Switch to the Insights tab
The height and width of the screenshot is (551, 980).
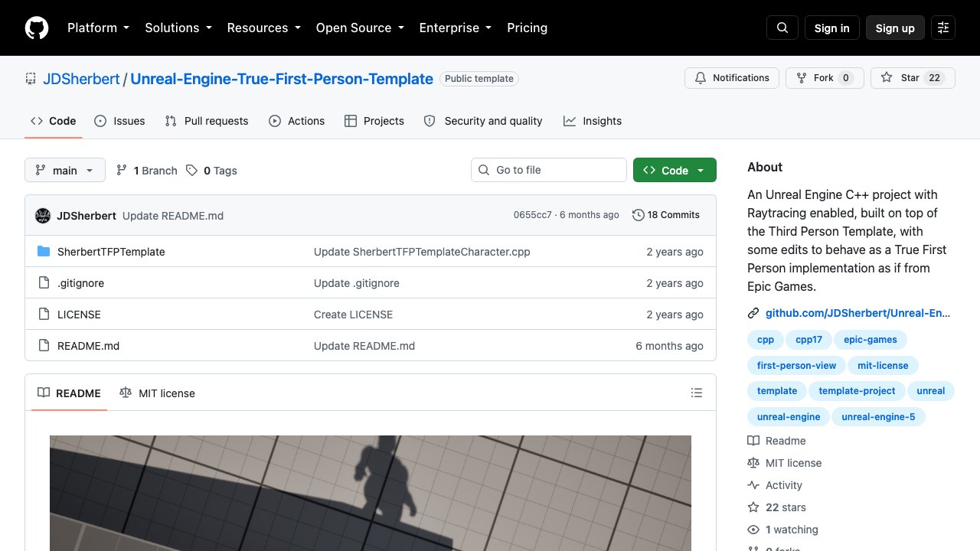(593, 121)
